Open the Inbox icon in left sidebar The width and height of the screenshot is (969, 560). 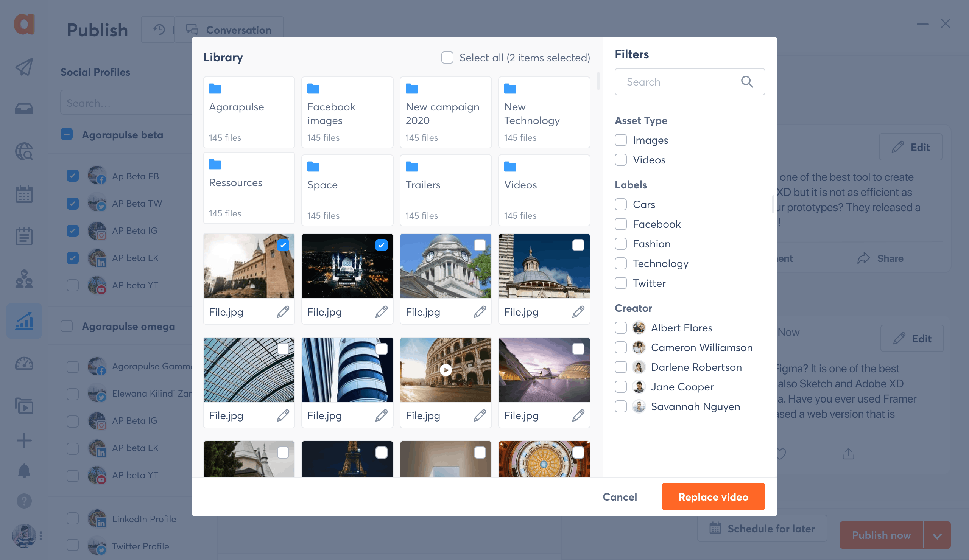(x=24, y=108)
